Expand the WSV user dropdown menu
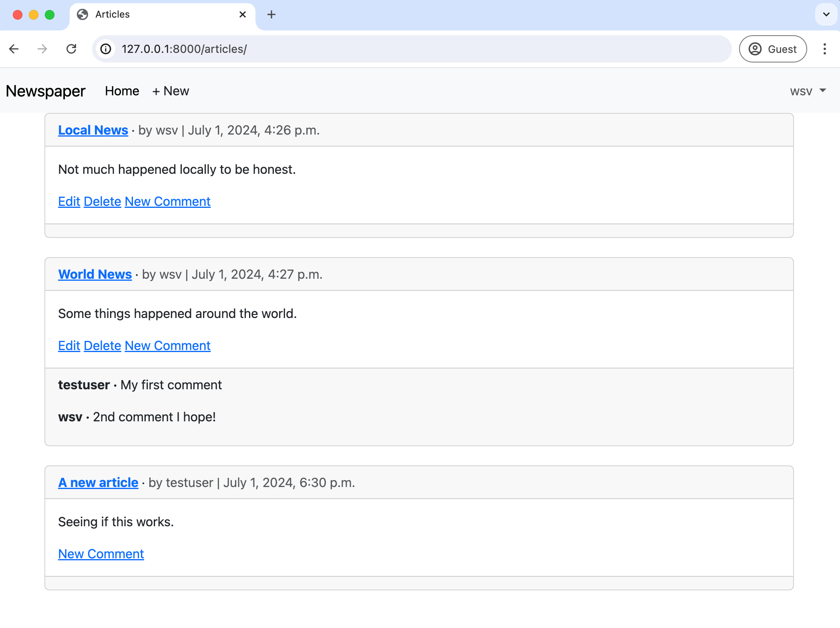This screenshot has width=840, height=628. [810, 91]
